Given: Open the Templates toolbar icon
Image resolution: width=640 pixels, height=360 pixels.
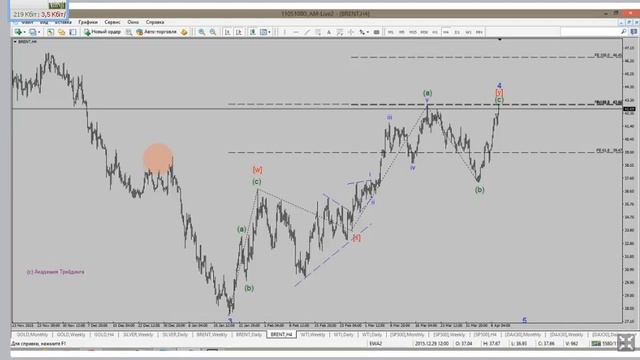Looking at the screenshot, I should pyautogui.click(x=264, y=32).
